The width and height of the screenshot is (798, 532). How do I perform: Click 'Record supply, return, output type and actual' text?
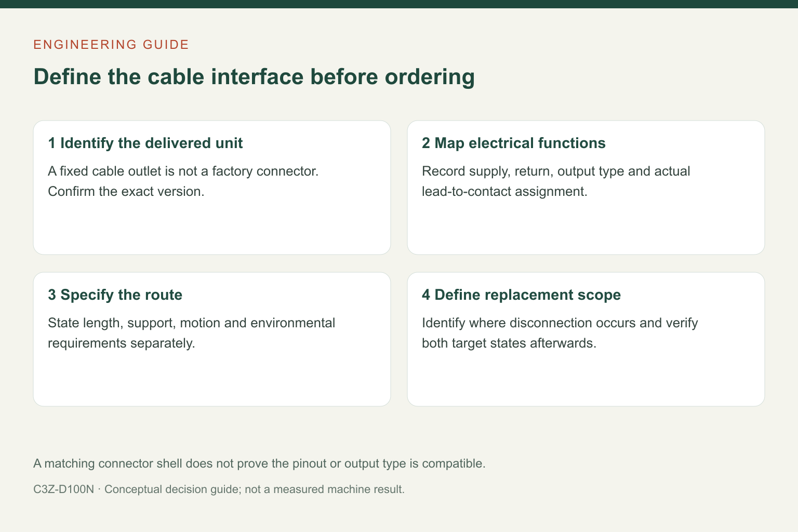coord(556,171)
